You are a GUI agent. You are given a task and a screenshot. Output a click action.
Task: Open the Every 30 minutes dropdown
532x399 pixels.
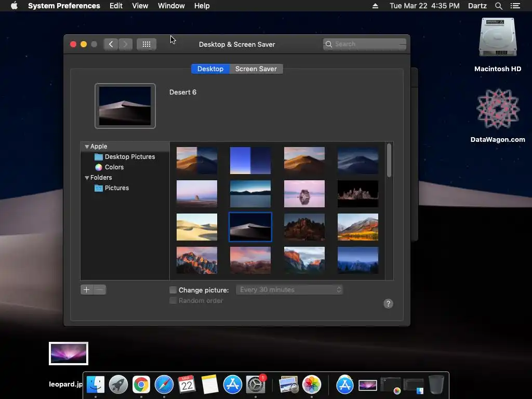coord(289,290)
